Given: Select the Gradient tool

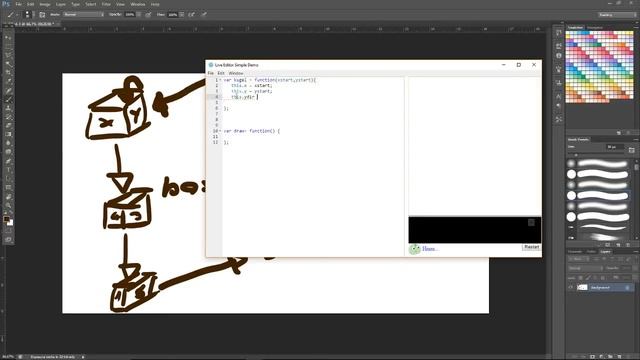Looking at the screenshot, I should point(8,134).
